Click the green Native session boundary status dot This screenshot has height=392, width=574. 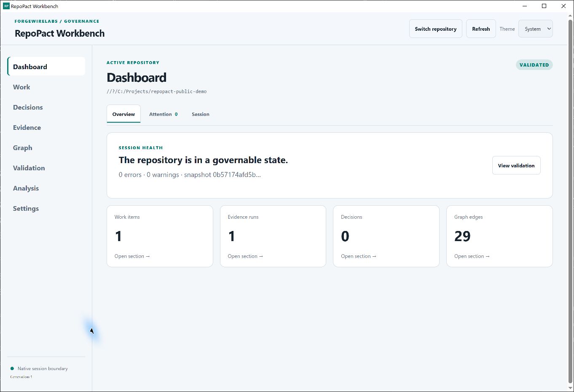pos(12,368)
